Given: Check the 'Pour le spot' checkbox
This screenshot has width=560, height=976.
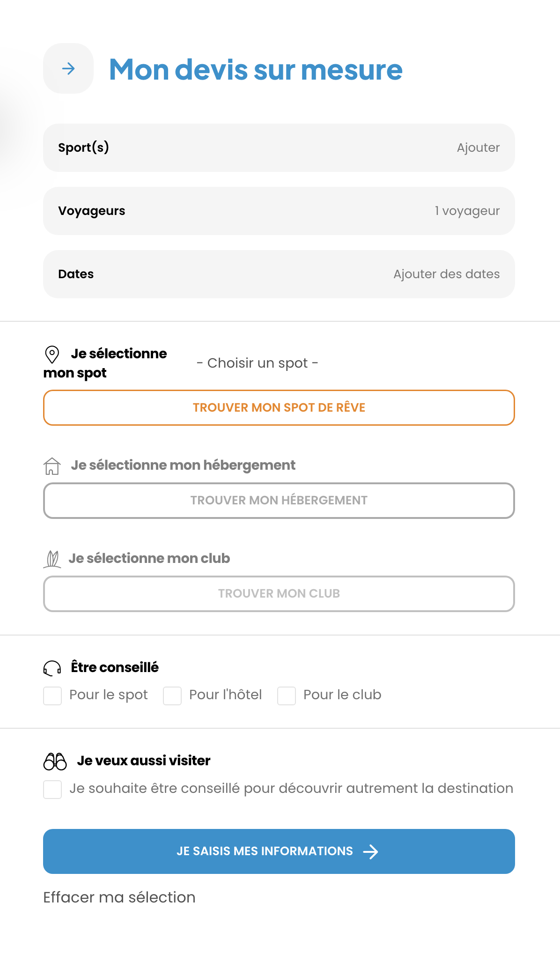Looking at the screenshot, I should point(52,696).
